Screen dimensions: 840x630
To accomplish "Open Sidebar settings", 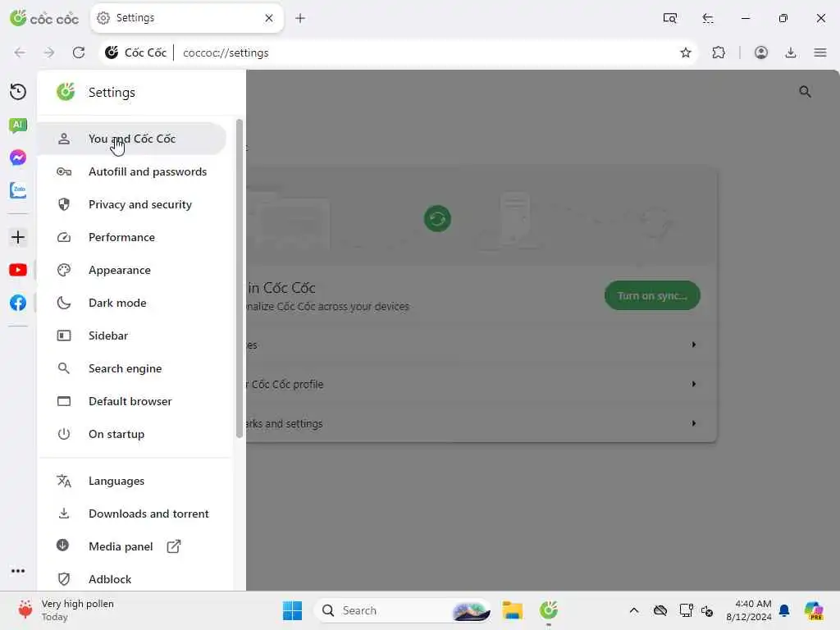I will point(132,336).
